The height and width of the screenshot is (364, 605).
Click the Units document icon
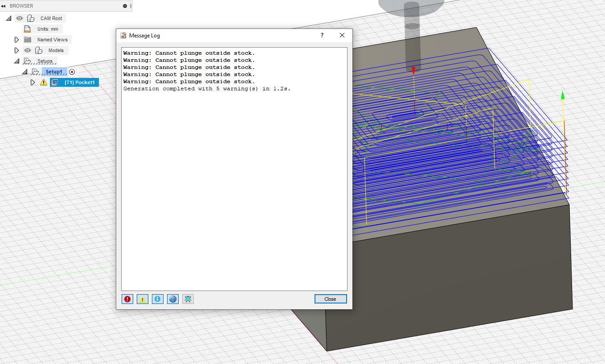point(27,29)
